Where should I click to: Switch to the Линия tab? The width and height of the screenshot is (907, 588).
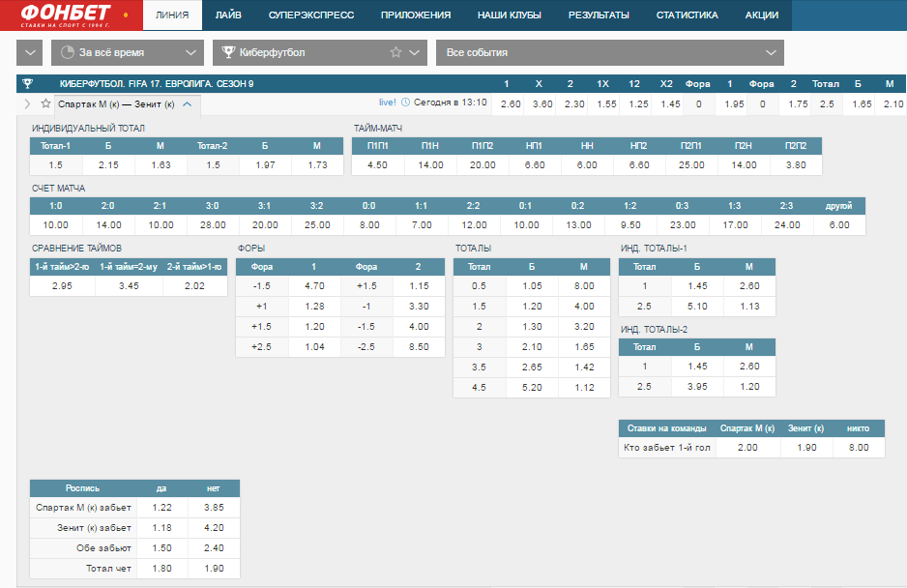pyautogui.click(x=172, y=15)
